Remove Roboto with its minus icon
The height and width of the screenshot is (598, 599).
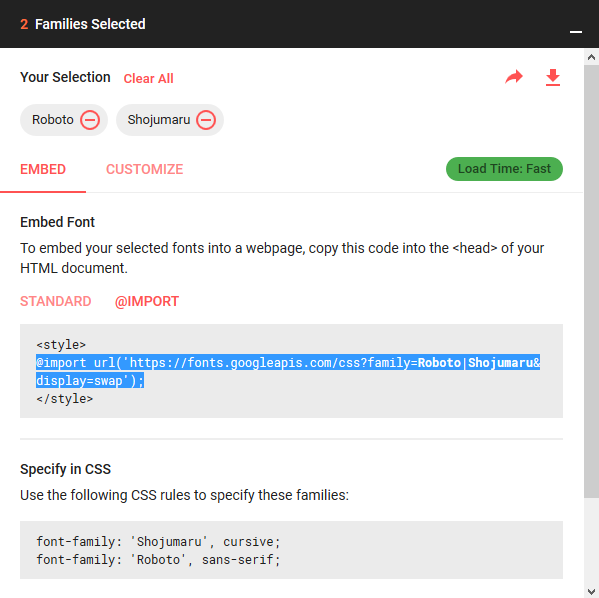coord(90,120)
